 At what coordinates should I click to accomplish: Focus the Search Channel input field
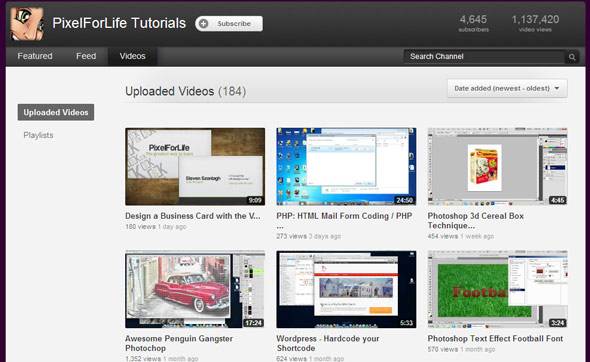[484, 56]
